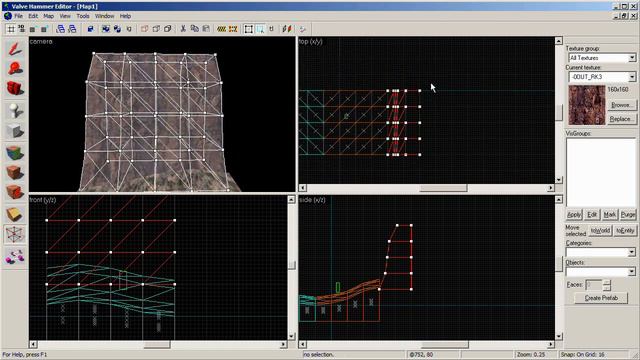Click the side view horizontal scrollbar thumb

[x=444, y=344]
